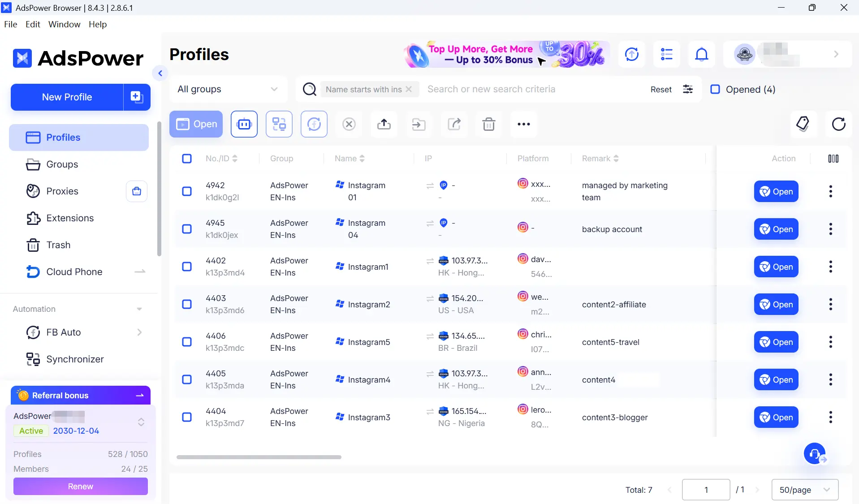Open the Window menu
The width and height of the screenshot is (859, 504).
pos(65,24)
